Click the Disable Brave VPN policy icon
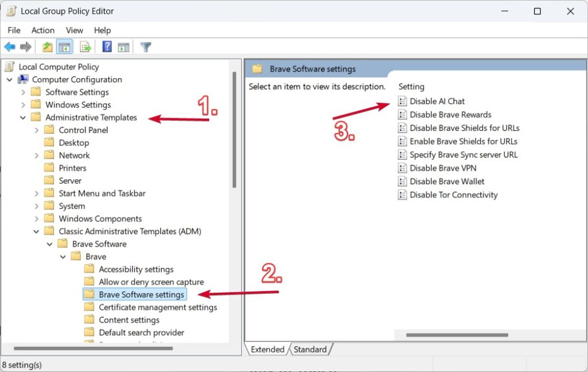 click(403, 168)
